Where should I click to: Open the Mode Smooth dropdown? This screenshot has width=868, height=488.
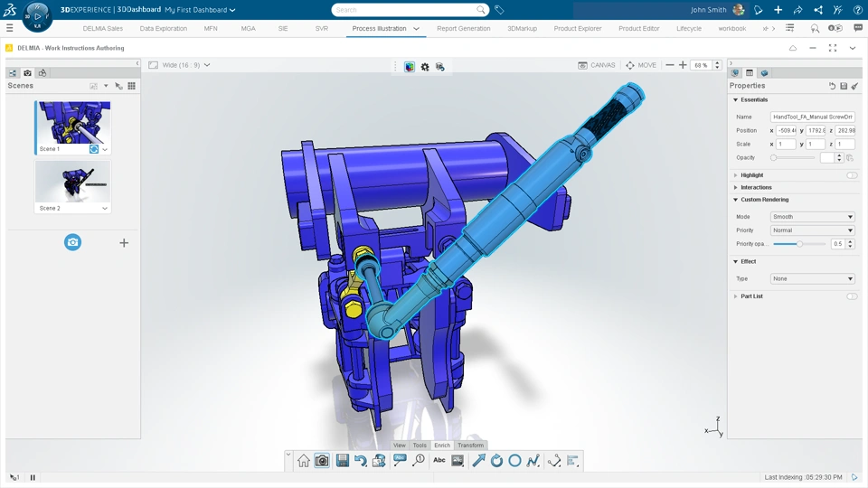pyautogui.click(x=812, y=217)
